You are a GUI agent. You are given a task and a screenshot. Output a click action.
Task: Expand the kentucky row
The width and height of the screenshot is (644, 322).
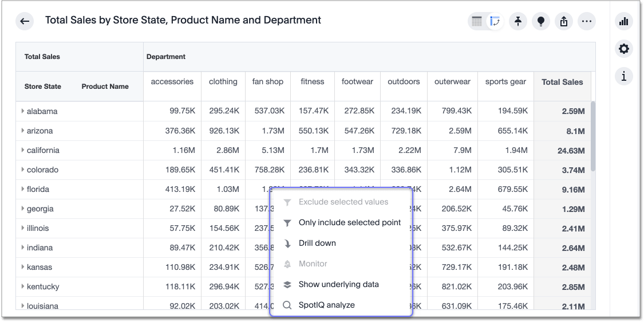coord(23,286)
